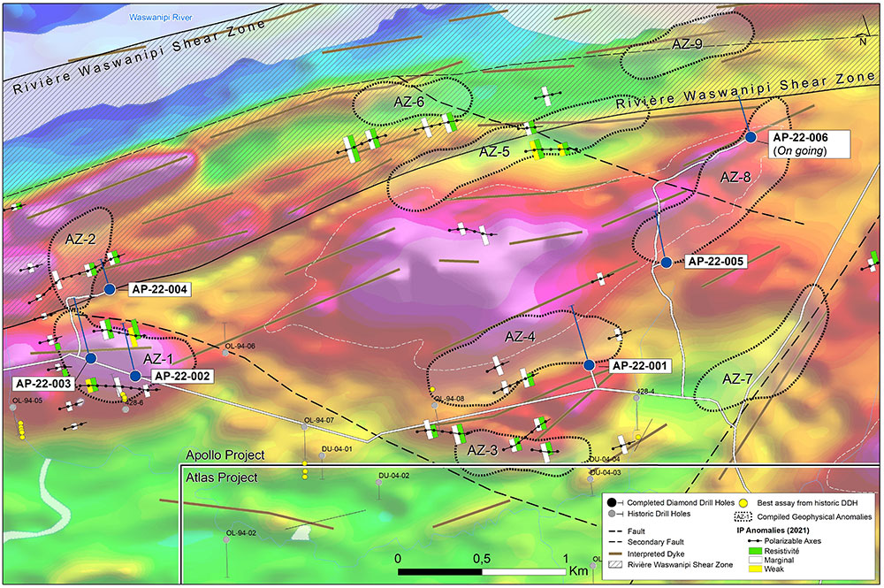Click the AZ-6 anomaly label

coord(408,102)
